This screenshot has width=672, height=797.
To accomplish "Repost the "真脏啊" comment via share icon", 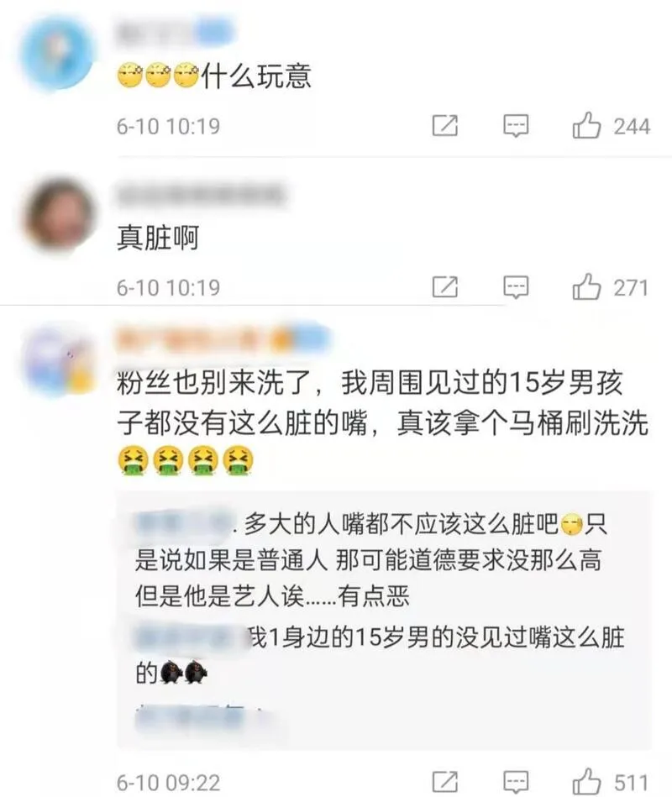I will [445, 286].
